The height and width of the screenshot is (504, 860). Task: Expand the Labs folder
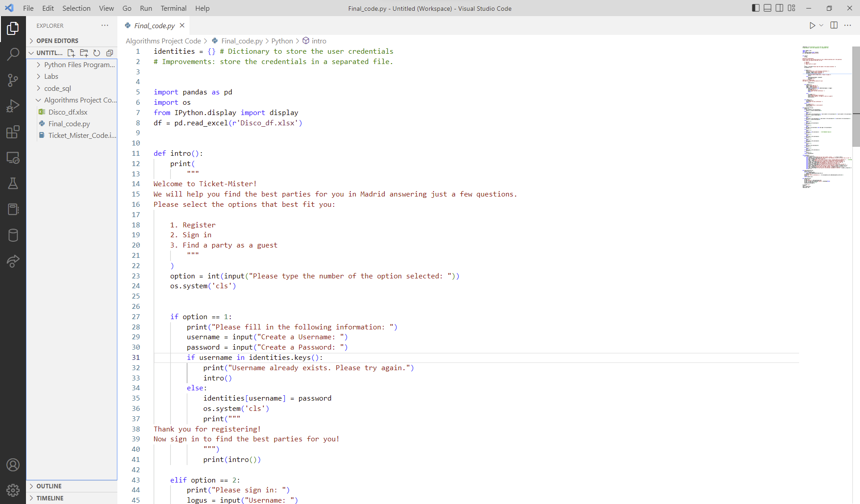pyautogui.click(x=51, y=77)
